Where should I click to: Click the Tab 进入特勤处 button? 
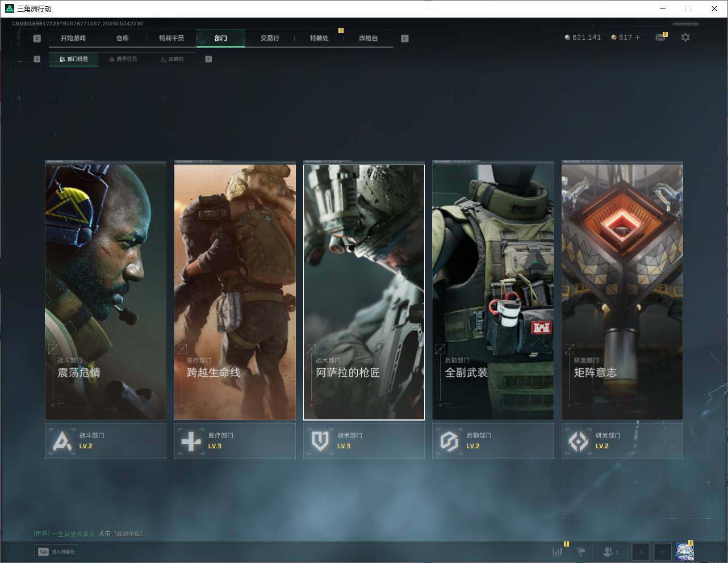(56, 552)
